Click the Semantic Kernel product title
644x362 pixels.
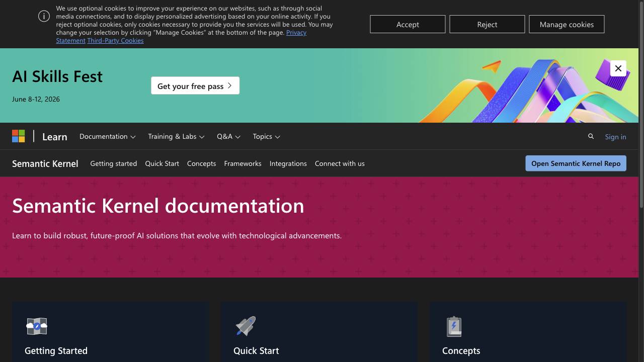pyautogui.click(x=45, y=163)
